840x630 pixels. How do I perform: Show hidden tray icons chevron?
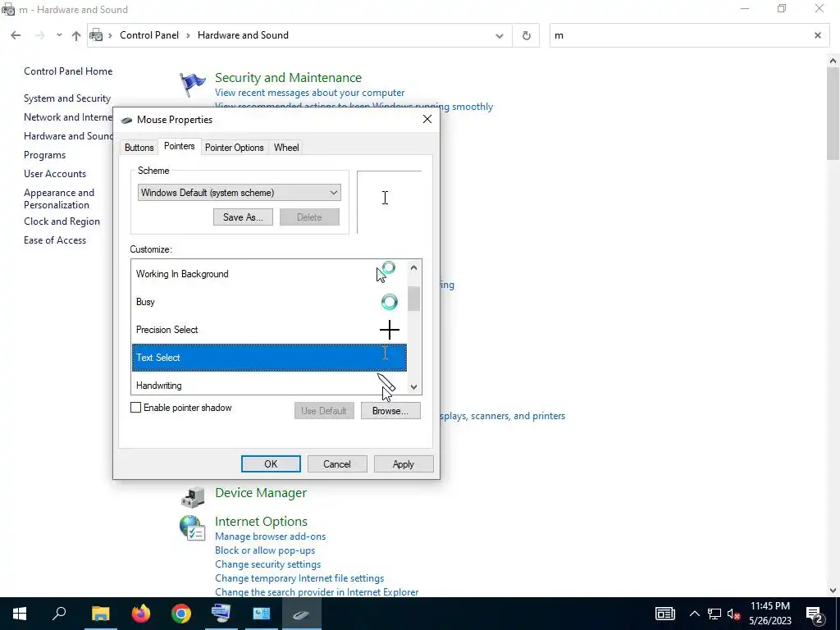pos(694,614)
